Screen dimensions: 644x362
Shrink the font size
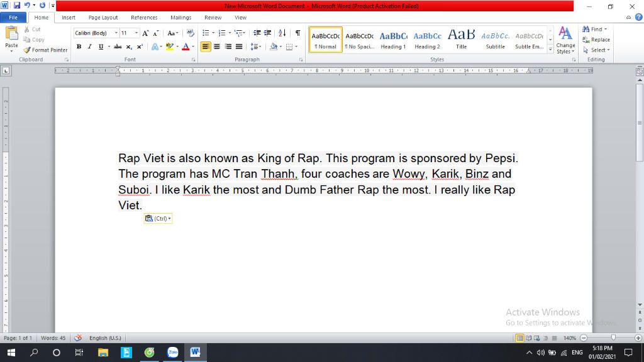coord(156,33)
